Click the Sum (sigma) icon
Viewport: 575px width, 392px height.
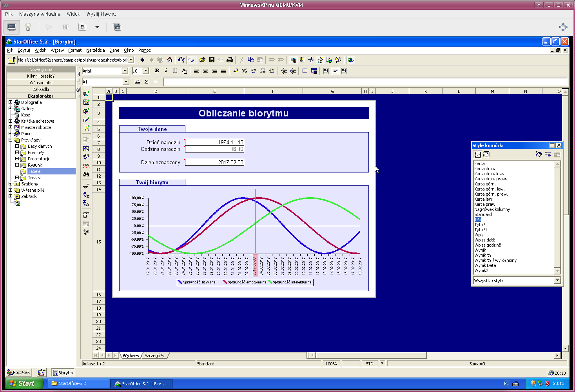point(146,82)
